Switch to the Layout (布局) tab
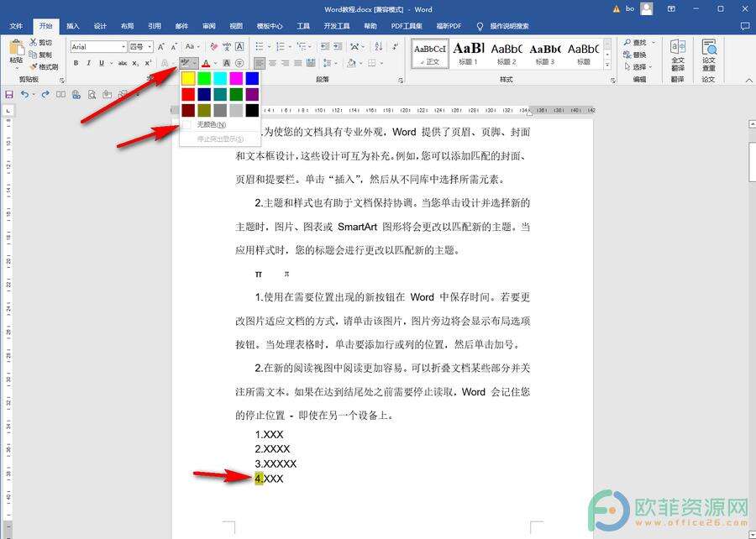Image resolution: width=756 pixels, height=539 pixels. (128, 26)
